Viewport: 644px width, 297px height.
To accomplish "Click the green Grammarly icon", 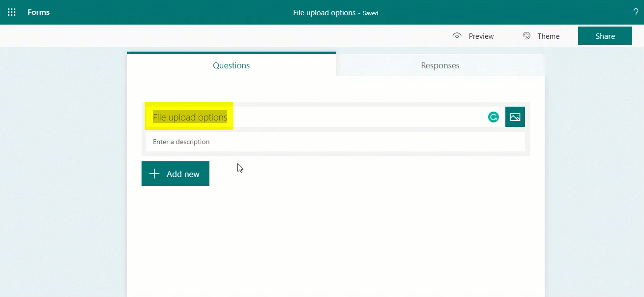I will click(493, 117).
